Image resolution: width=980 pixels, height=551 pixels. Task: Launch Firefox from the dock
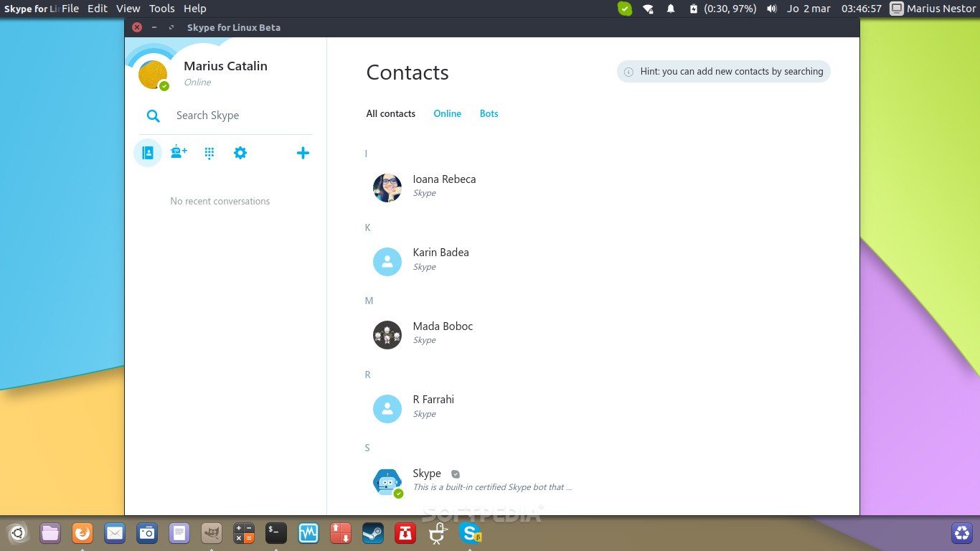[x=83, y=533]
